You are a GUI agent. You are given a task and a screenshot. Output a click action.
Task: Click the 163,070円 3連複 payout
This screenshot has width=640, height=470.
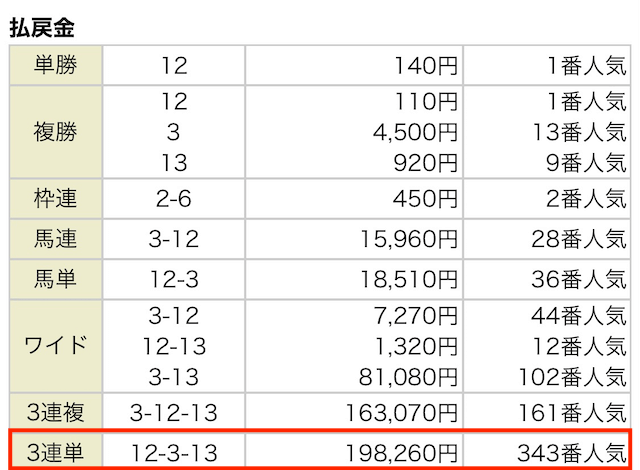(x=401, y=412)
